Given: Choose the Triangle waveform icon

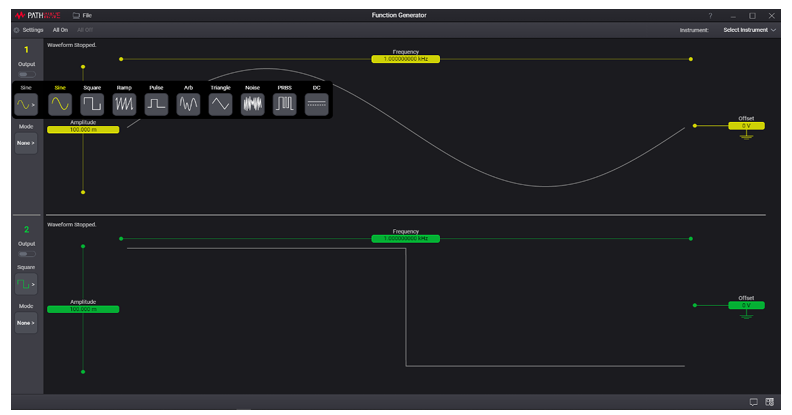Looking at the screenshot, I should pos(220,104).
